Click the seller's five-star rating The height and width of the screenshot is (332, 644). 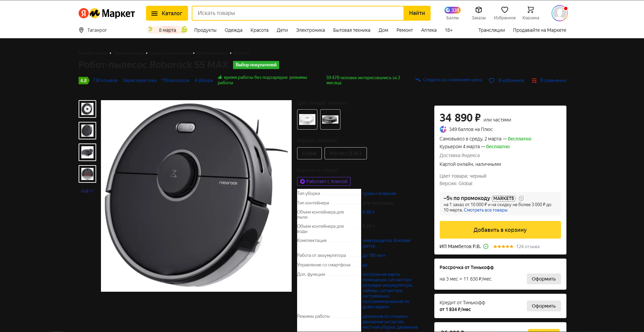click(503, 246)
